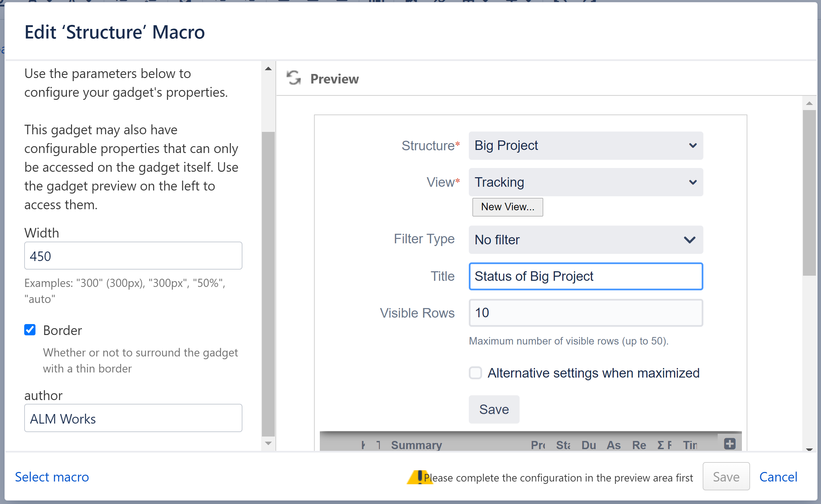
Task: Click the Summary column header
Action: point(416,445)
